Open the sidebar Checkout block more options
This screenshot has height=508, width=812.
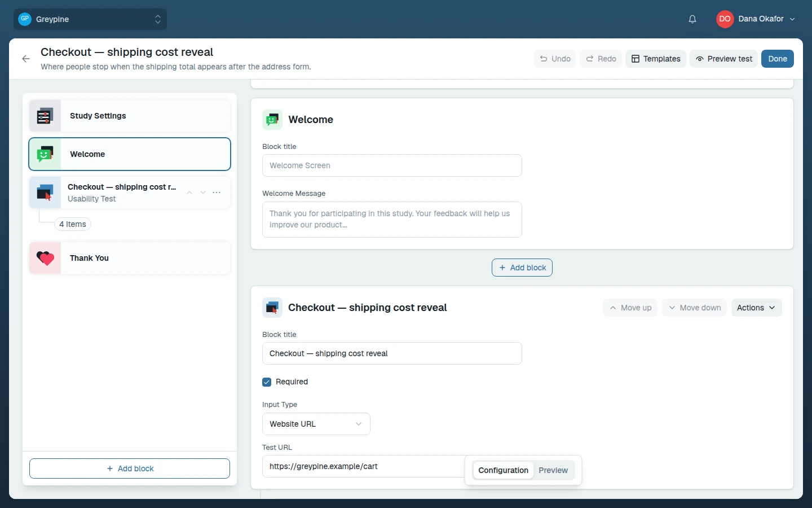click(217, 192)
